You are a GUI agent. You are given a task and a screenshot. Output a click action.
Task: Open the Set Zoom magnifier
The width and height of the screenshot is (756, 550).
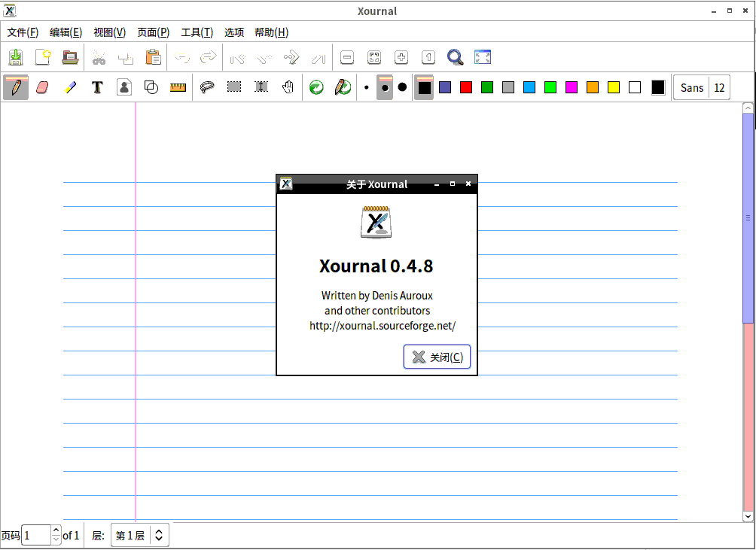point(455,57)
